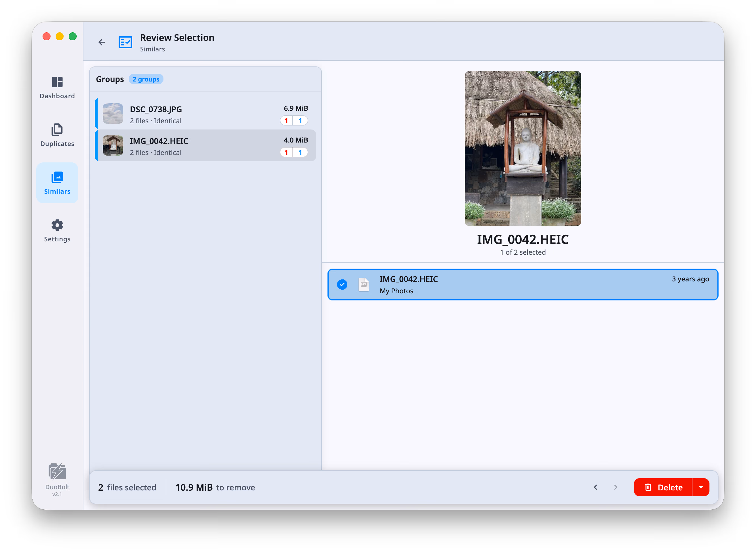Click the Review Selection checklist icon
Viewport: 756px width, 552px height.
[125, 42]
